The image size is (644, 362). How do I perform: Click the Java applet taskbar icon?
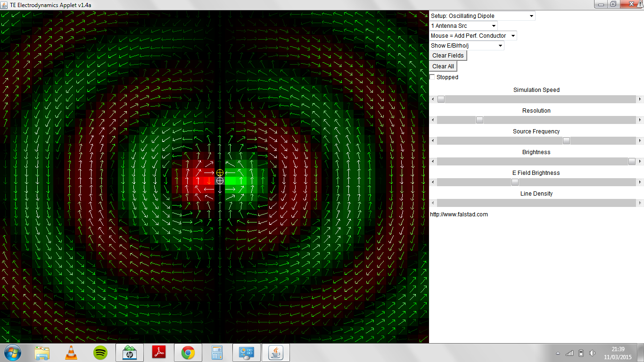click(x=276, y=353)
